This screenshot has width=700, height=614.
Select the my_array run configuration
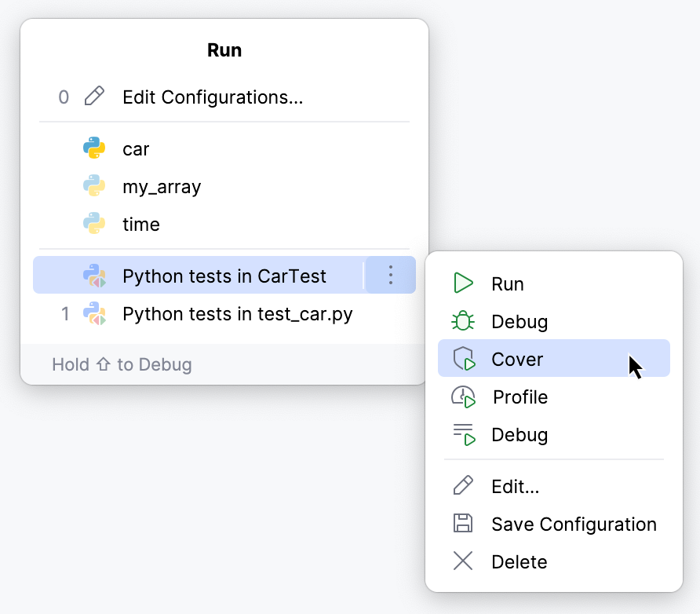coord(162,186)
